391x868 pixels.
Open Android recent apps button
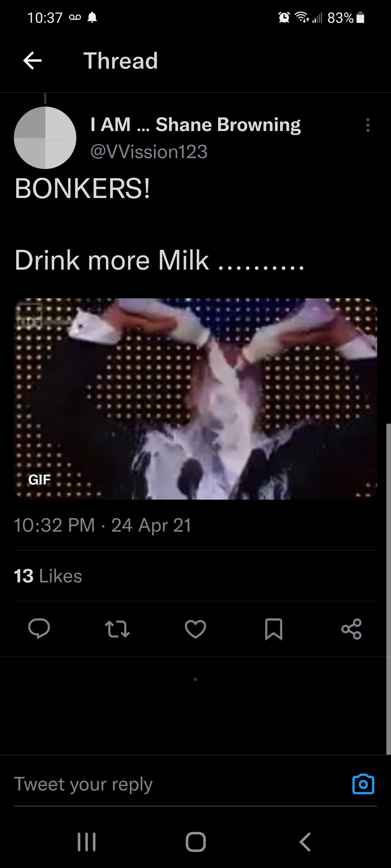pyautogui.click(x=87, y=842)
